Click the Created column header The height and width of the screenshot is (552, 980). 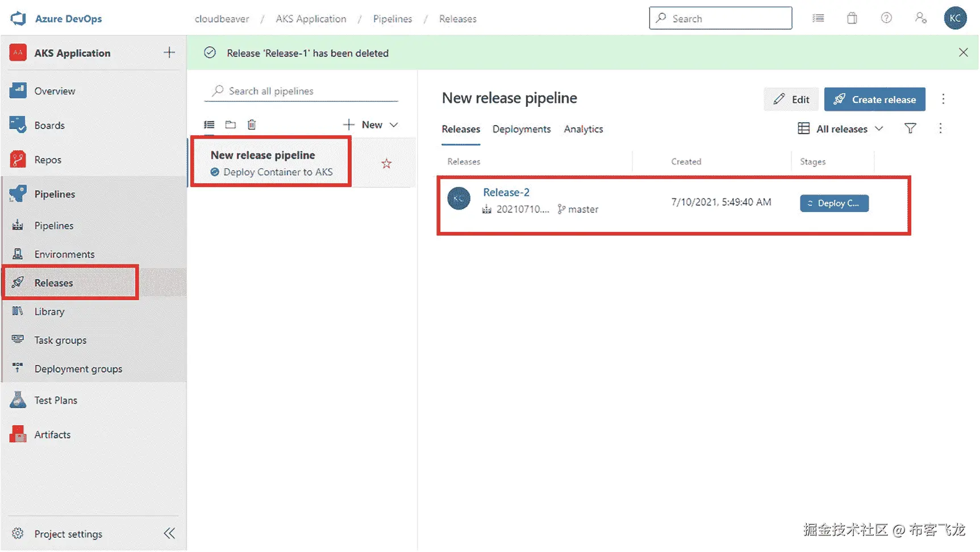(686, 161)
